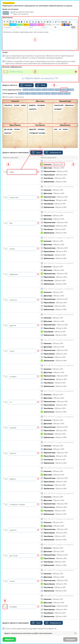Check 'Учень може додатково прикріпити файл' option
This screenshot has height=644, width=80.
4,629
